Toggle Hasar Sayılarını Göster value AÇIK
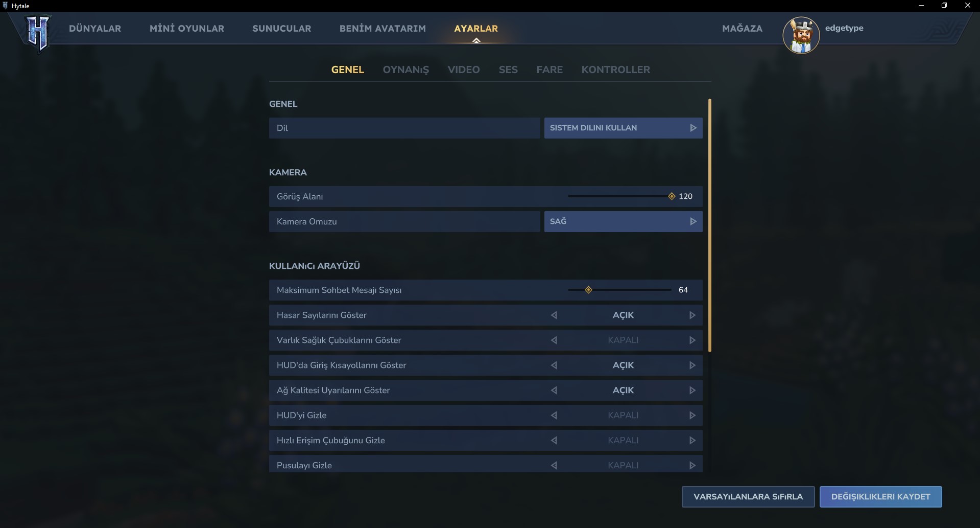The image size is (980, 528). 623,315
